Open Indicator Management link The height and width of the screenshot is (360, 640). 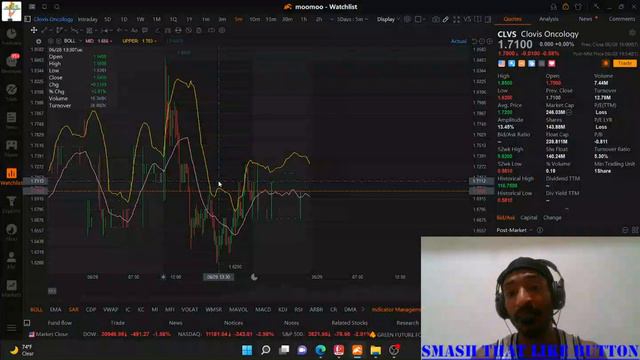click(x=396, y=310)
